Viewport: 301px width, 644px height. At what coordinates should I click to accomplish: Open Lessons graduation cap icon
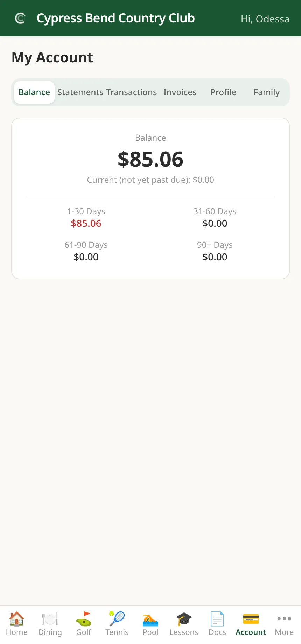click(x=184, y=619)
